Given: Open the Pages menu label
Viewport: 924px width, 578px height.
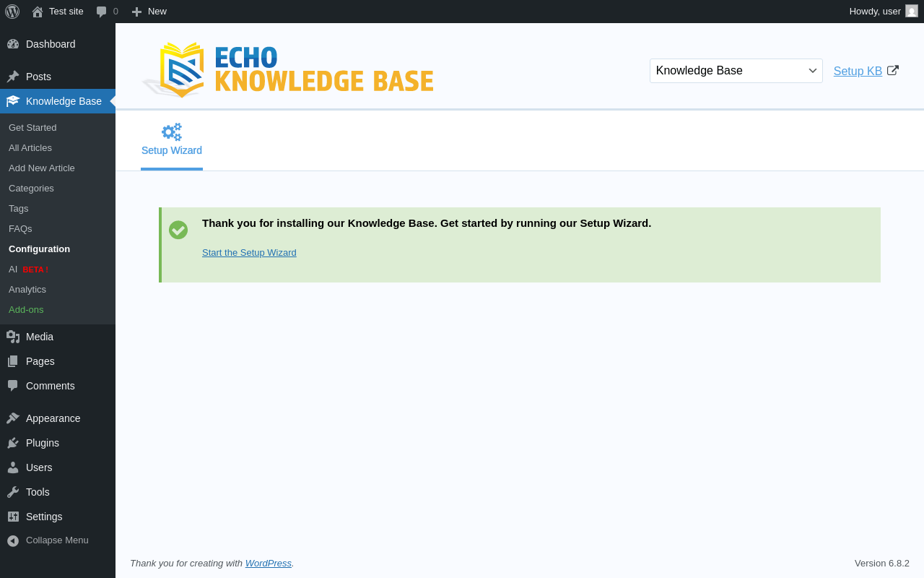Looking at the screenshot, I should (x=40, y=361).
